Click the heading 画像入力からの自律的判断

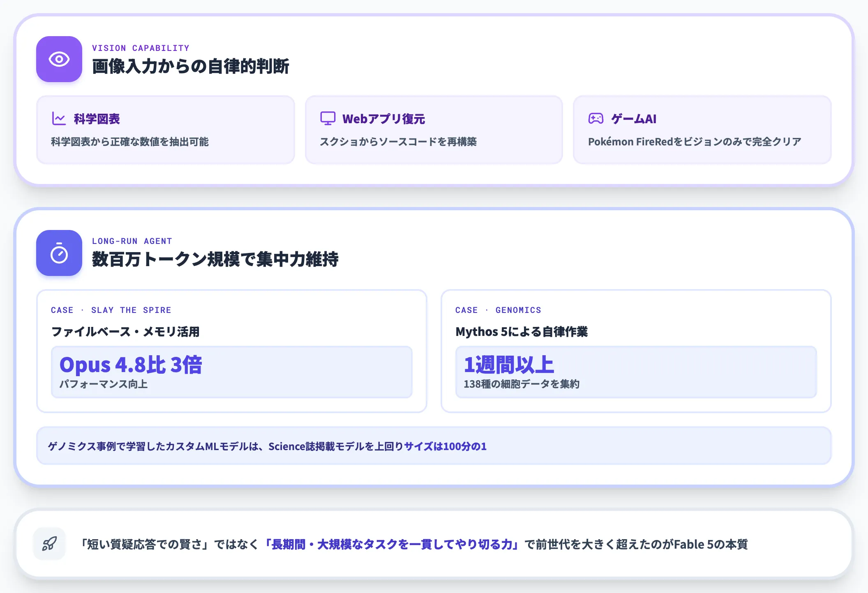tap(191, 67)
